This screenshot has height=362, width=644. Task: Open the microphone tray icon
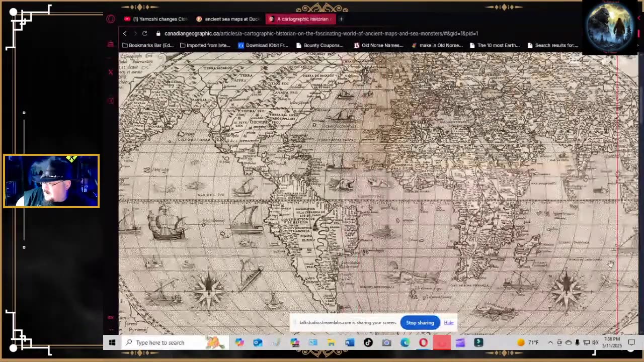[577, 343]
